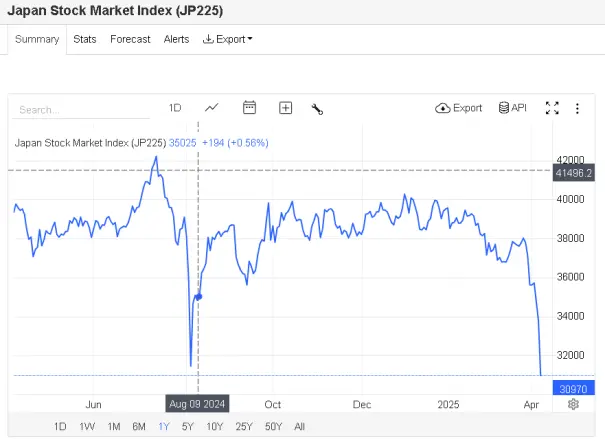
Task: Select the 6M time range
Action: (139, 426)
